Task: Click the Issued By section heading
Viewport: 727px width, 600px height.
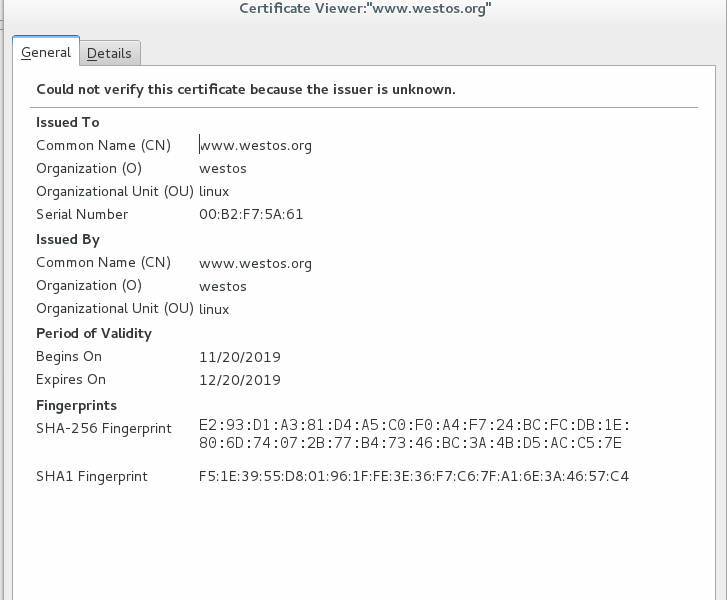Action: click(x=68, y=240)
